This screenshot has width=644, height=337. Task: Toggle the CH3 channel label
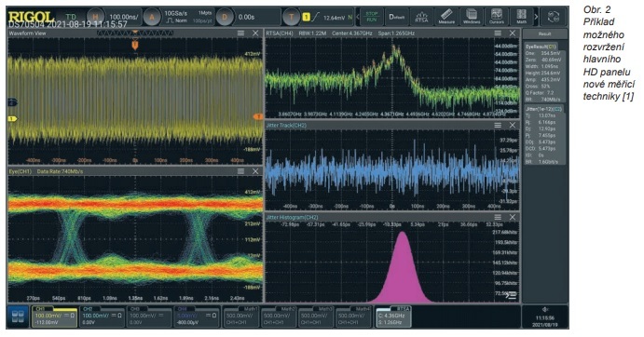(x=135, y=309)
